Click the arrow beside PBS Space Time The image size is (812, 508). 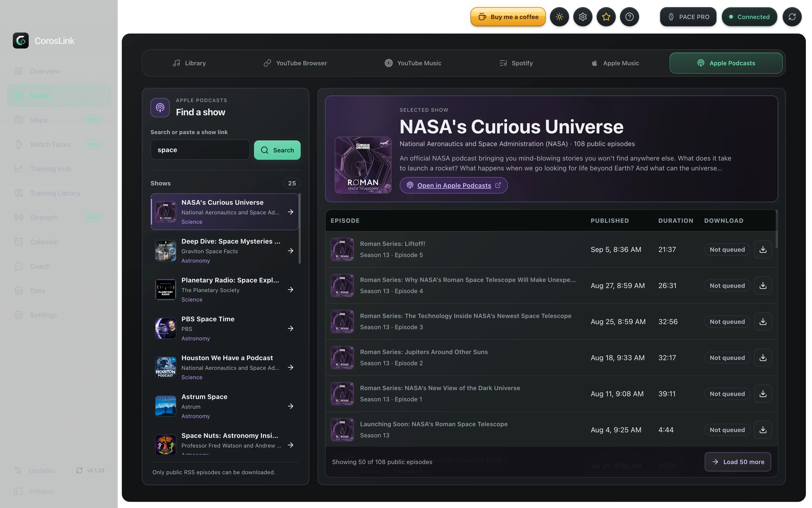(291, 329)
